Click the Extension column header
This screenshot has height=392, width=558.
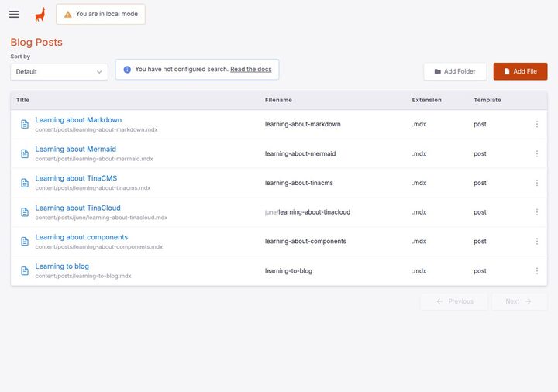point(427,100)
